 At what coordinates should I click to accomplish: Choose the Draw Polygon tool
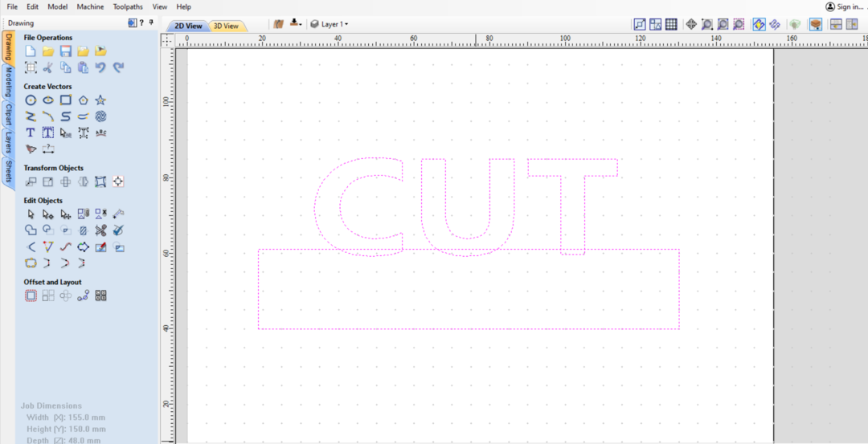point(83,100)
